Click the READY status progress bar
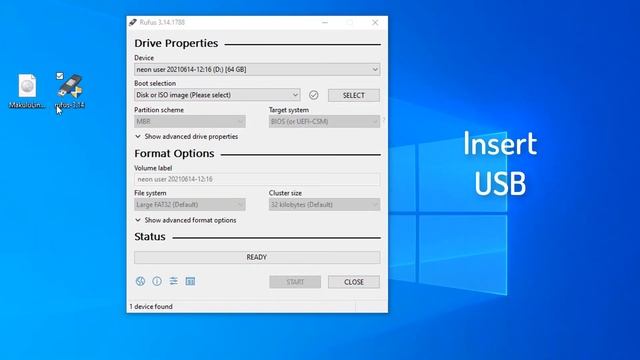Viewport: 640px width, 360px height. (257, 258)
